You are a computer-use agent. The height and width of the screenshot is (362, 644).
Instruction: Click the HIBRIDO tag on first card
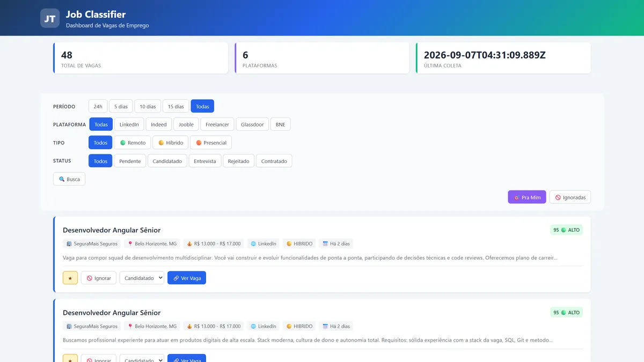pos(299,243)
